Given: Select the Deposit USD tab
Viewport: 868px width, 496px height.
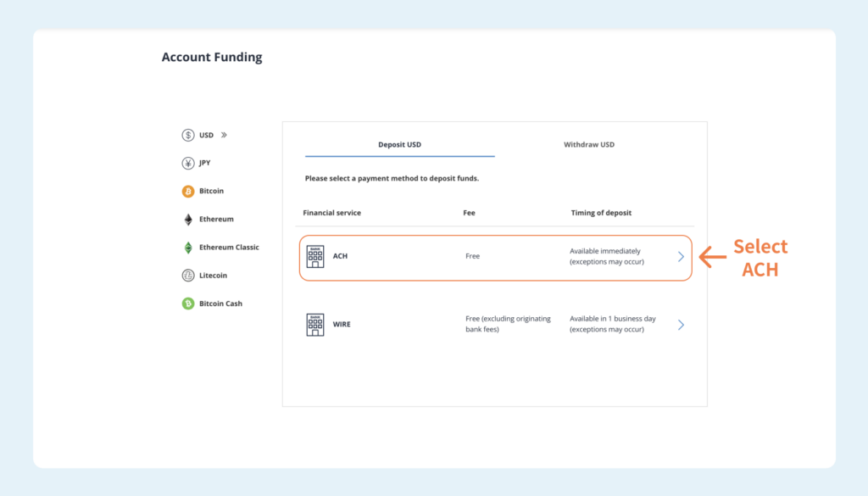Looking at the screenshot, I should click(x=400, y=144).
